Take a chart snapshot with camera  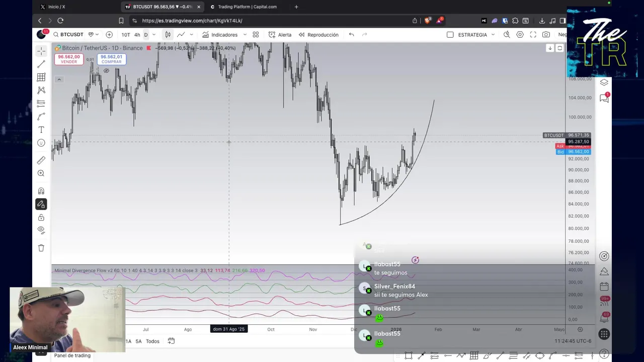click(546, 35)
